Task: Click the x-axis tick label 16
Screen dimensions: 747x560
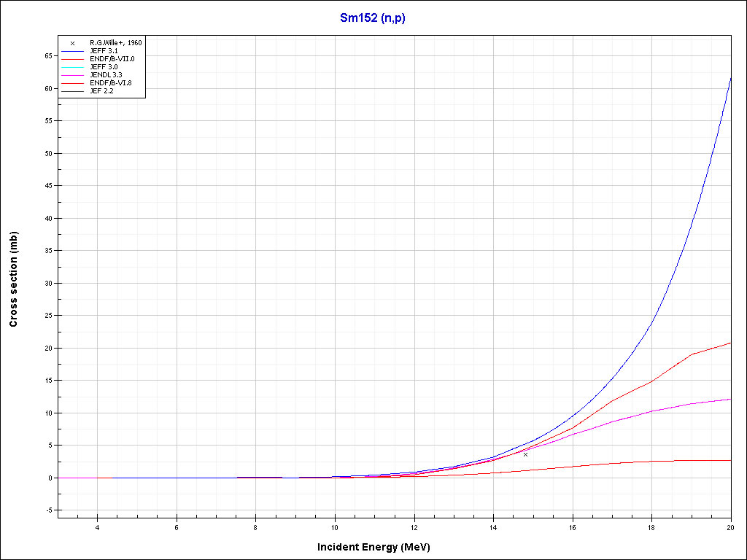Action: (x=573, y=527)
